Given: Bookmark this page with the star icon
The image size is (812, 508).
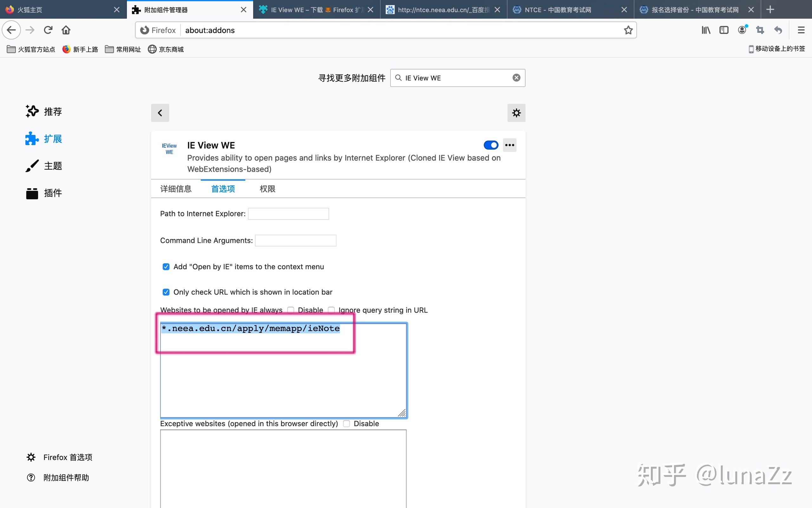Looking at the screenshot, I should point(628,30).
